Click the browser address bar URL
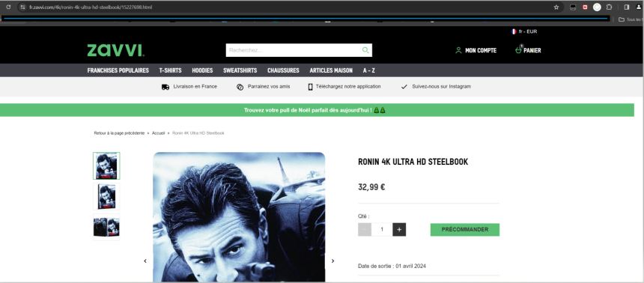644x283 pixels. click(x=91, y=7)
